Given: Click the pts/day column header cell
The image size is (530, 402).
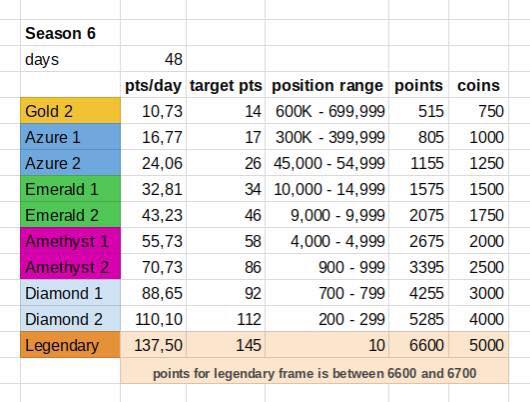Looking at the screenshot, I should tap(153, 85).
